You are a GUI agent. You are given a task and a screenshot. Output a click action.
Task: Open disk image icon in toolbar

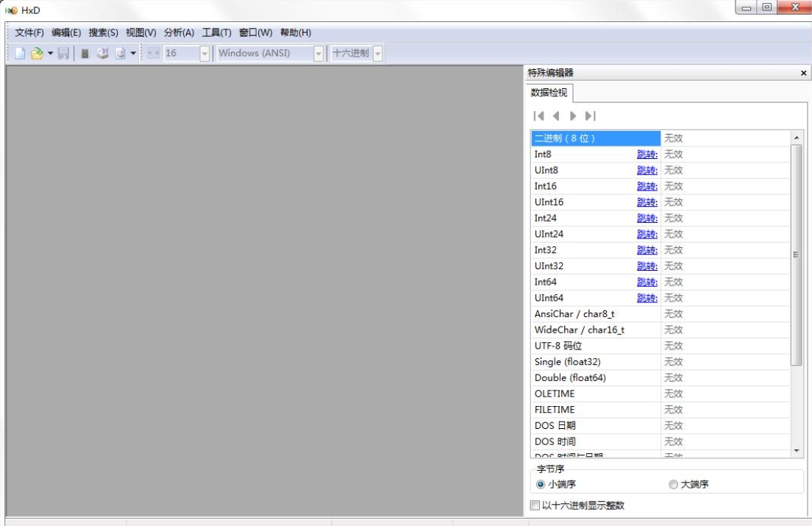point(120,53)
